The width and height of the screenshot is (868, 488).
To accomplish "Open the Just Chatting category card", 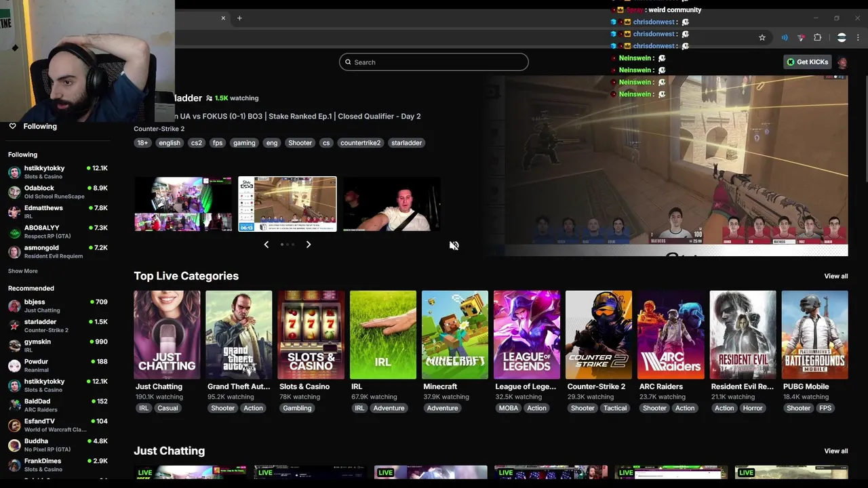I will (x=167, y=335).
